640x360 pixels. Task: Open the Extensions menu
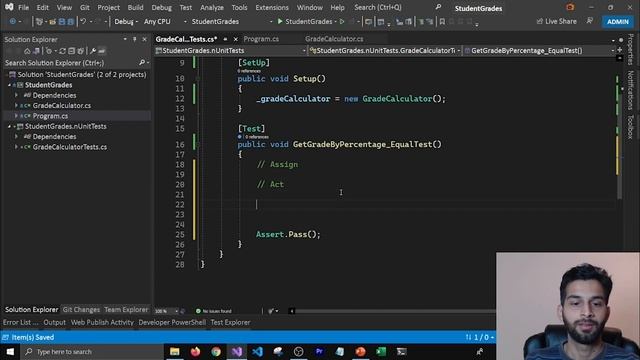click(x=272, y=7)
